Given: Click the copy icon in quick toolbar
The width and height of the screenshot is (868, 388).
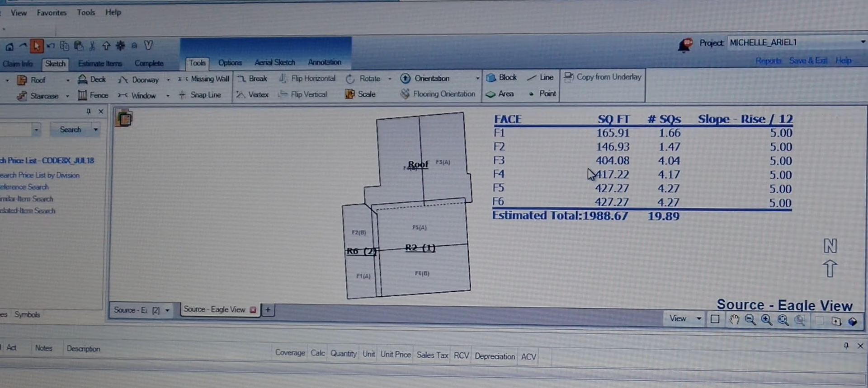Looking at the screenshot, I should [x=64, y=46].
